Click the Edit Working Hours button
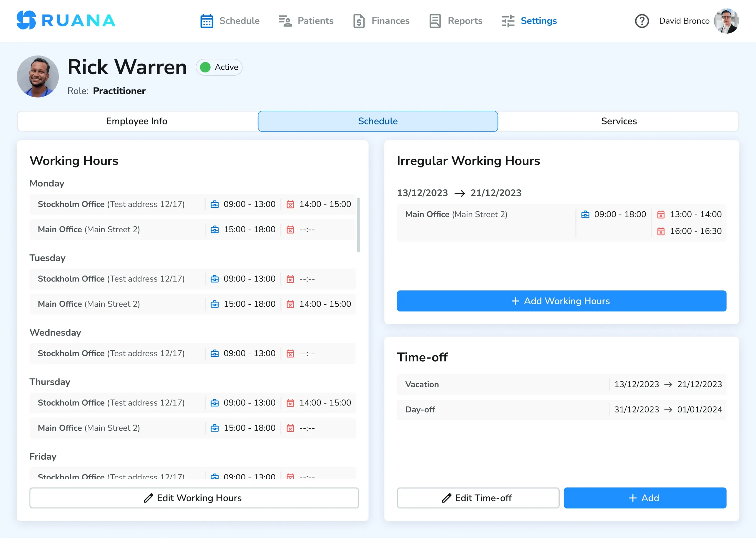Viewport: 756px width, 538px height. click(194, 498)
